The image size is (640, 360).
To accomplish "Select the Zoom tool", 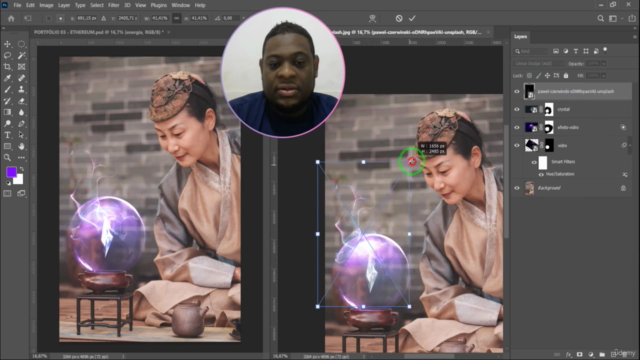I will click(x=7, y=158).
